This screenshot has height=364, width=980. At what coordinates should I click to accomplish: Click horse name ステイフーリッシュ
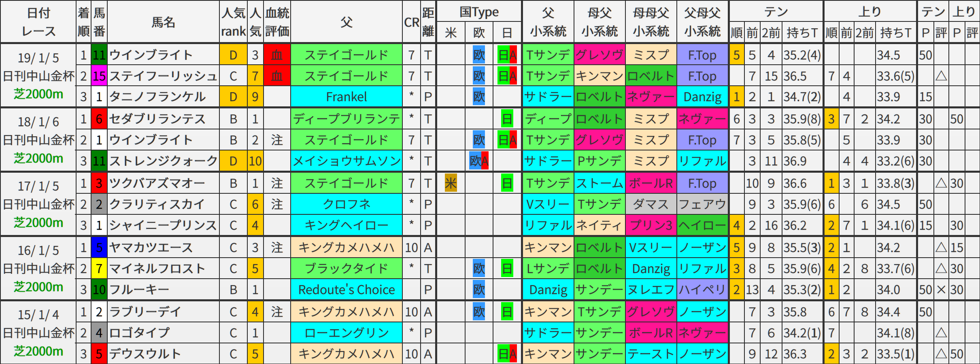pyautogui.click(x=164, y=76)
